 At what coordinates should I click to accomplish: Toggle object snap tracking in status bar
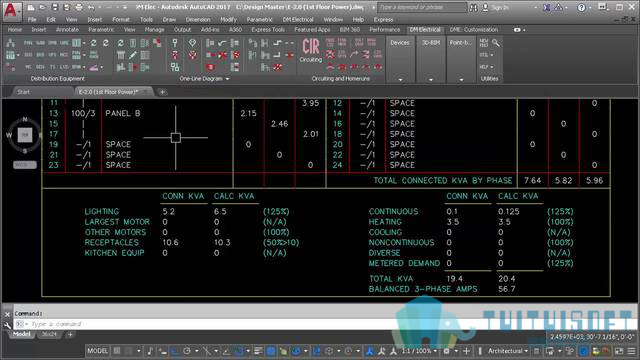227,351
